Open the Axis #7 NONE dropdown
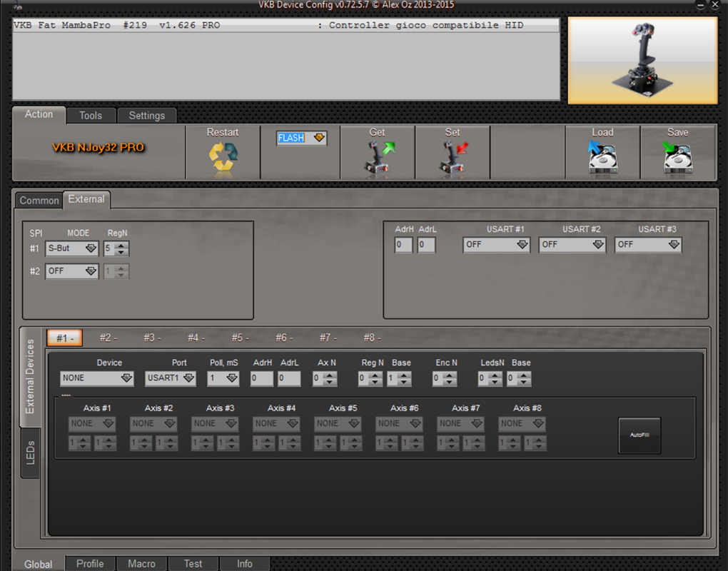728x571 pixels. click(460, 423)
